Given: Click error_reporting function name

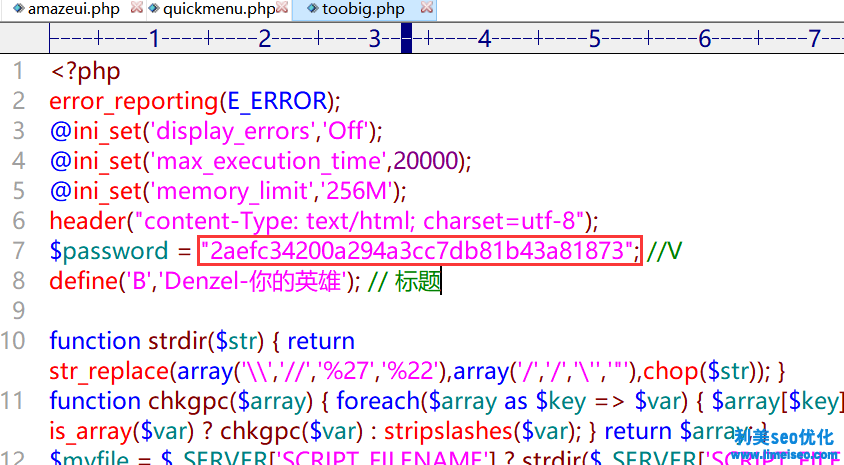Looking at the screenshot, I should pyautogui.click(x=134, y=102).
